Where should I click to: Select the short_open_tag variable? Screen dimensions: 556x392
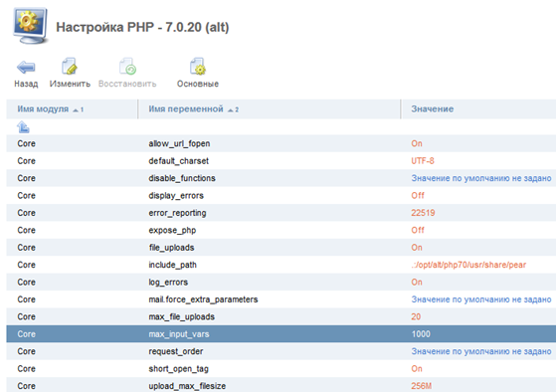[x=178, y=369]
